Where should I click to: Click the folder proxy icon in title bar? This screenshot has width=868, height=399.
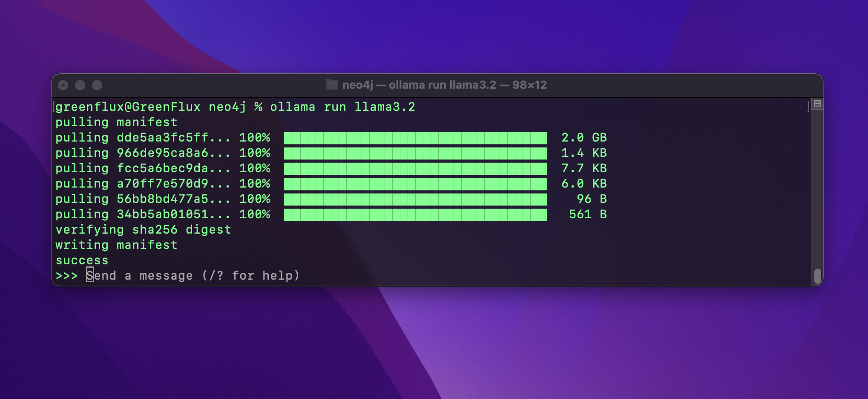point(332,85)
